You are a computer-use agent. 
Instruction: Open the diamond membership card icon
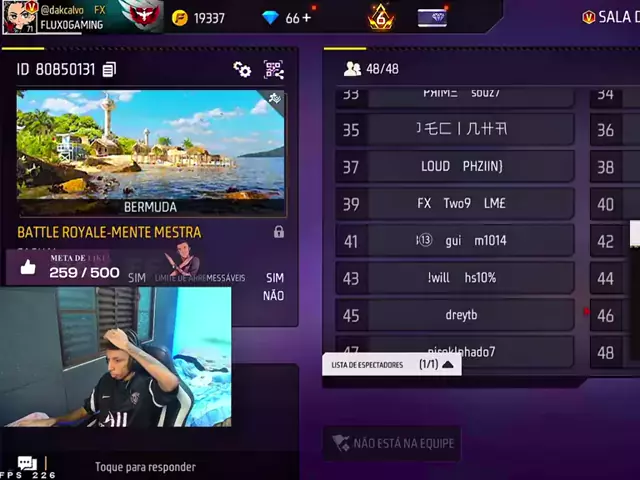click(432, 18)
